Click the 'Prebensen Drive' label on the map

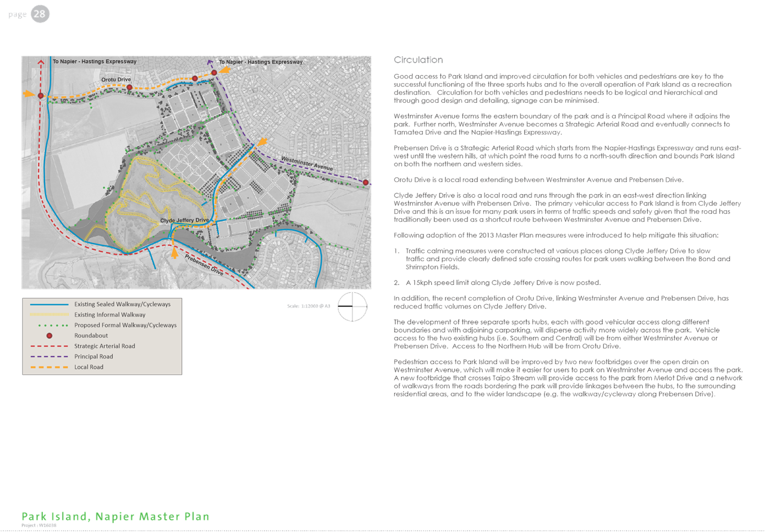(204, 265)
